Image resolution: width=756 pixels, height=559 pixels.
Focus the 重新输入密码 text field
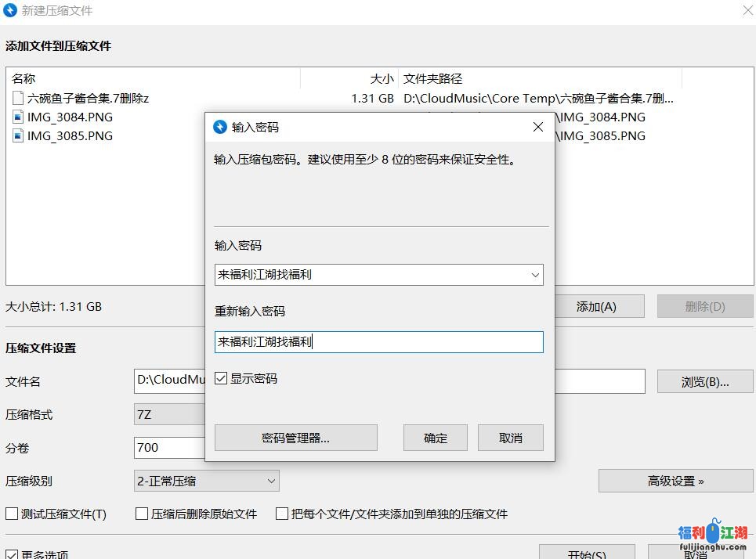point(378,342)
